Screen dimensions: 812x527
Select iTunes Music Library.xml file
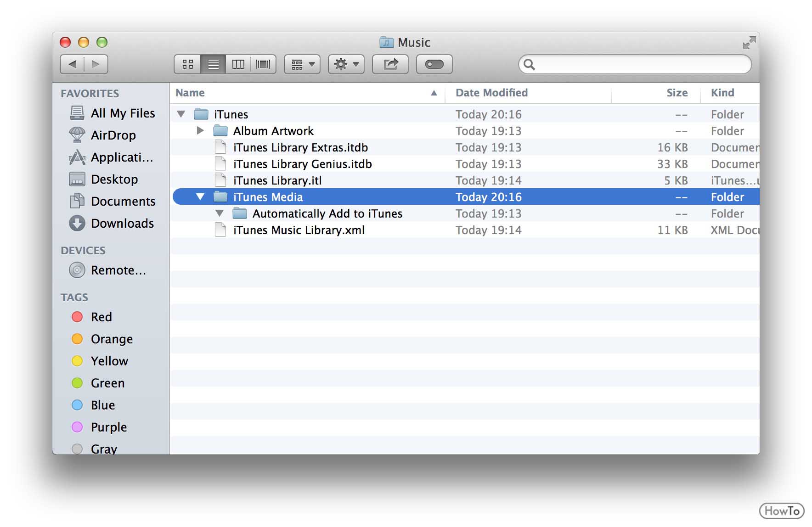[466, 230]
